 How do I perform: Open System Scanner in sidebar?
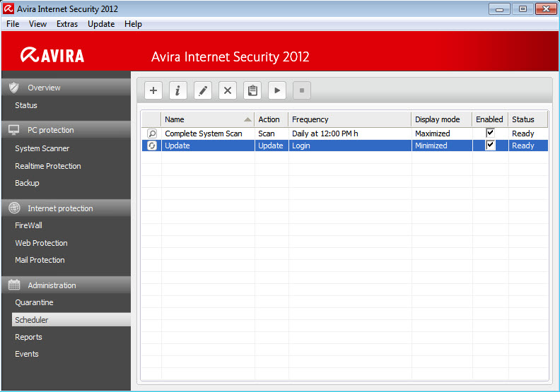42,148
